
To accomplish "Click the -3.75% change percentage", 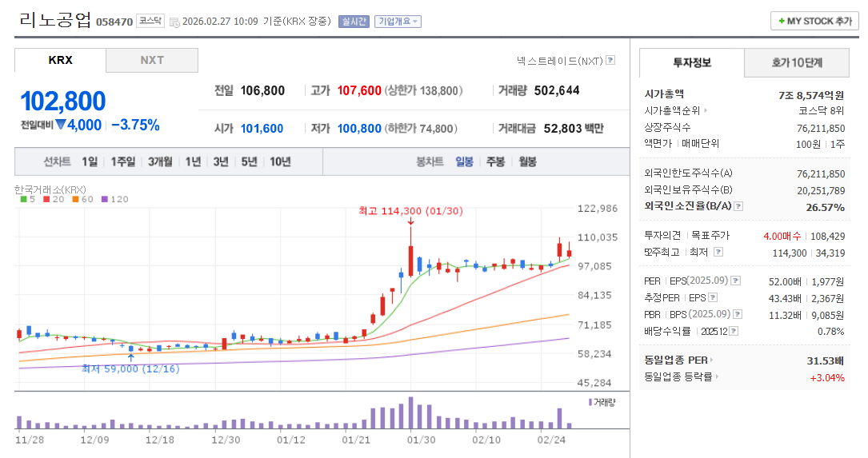I will point(136,125).
